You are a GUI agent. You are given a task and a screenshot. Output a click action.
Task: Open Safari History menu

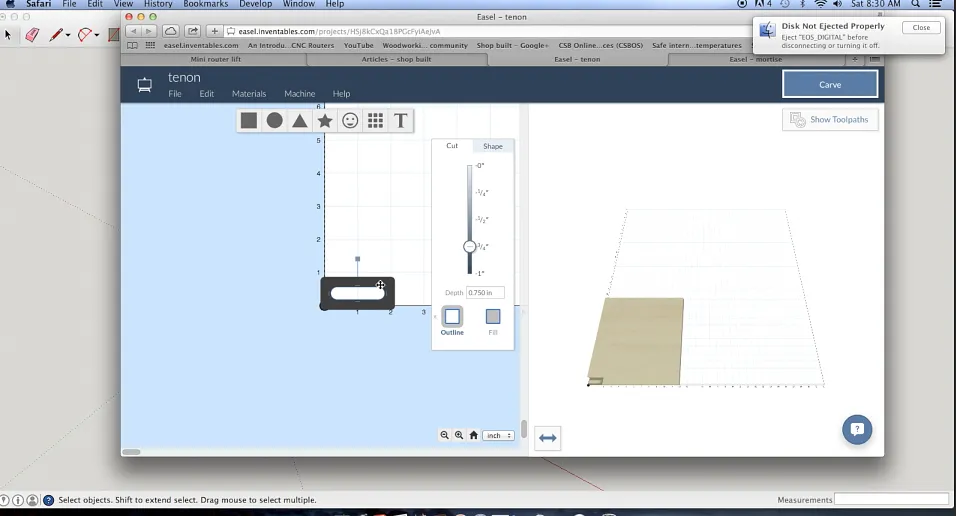pyautogui.click(x=158, y=4)
